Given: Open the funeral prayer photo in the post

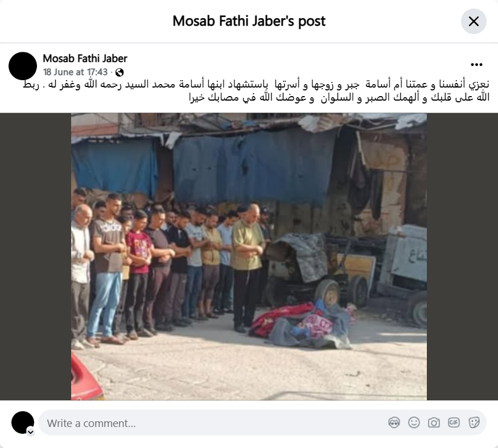Looking at the screenshot, I should click(249, 256).
